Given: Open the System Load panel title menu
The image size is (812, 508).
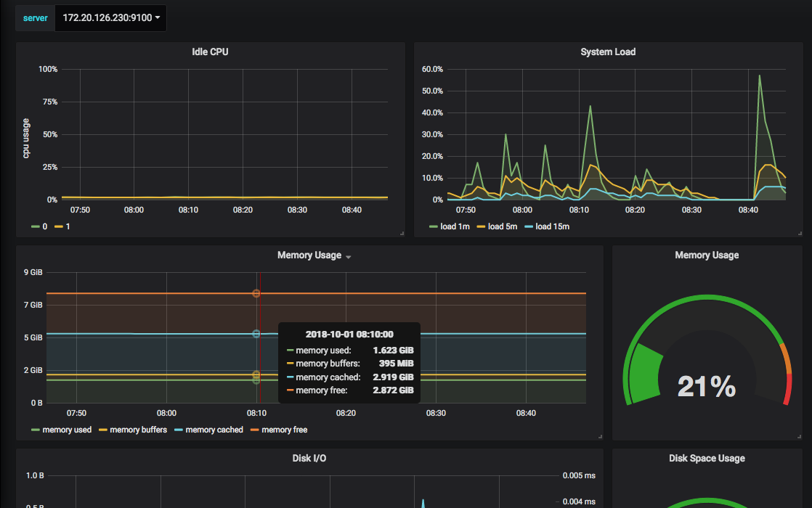Looking at the screenshot, I should [x=608, y=52].
